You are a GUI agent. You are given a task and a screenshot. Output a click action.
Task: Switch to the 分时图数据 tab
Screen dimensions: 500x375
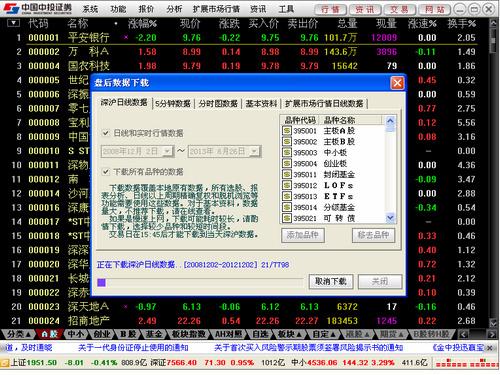tap(218, 104)
